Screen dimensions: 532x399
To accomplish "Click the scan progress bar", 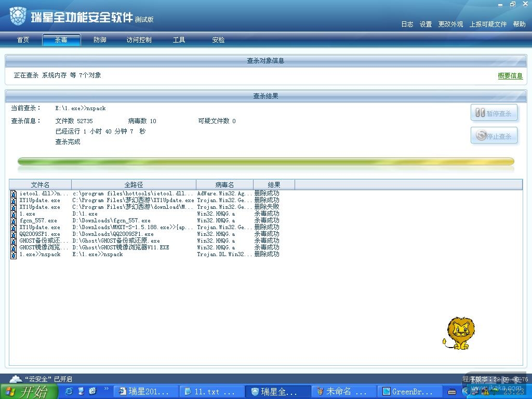I will [x=265, y=162].
